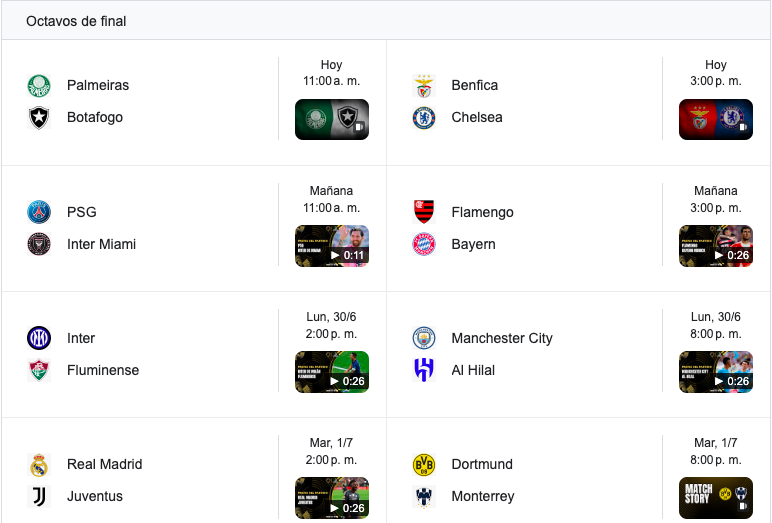Click the Al Hilal logo

(x=424, y=370)
